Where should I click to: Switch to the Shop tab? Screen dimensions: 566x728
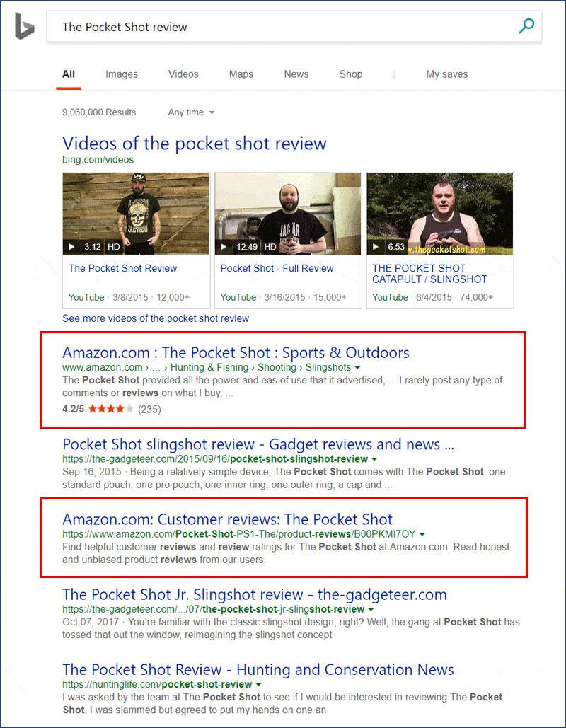click(x=350, y=74)
